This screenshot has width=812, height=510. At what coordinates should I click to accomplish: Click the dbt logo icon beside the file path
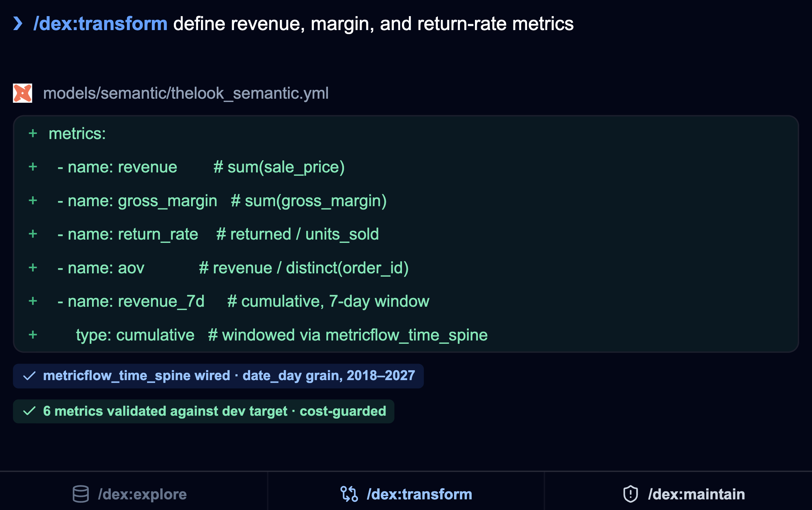pos(23,93)
